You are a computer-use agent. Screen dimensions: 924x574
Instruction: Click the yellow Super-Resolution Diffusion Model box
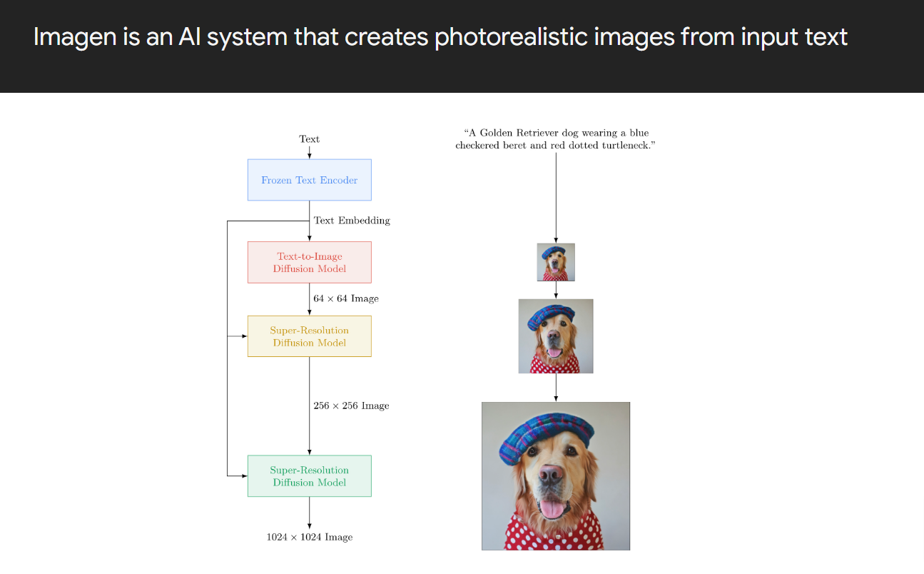click(309, 336)
